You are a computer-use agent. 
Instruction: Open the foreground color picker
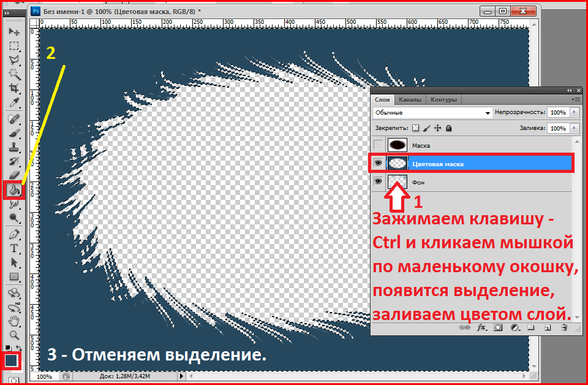tap(11, 360)
